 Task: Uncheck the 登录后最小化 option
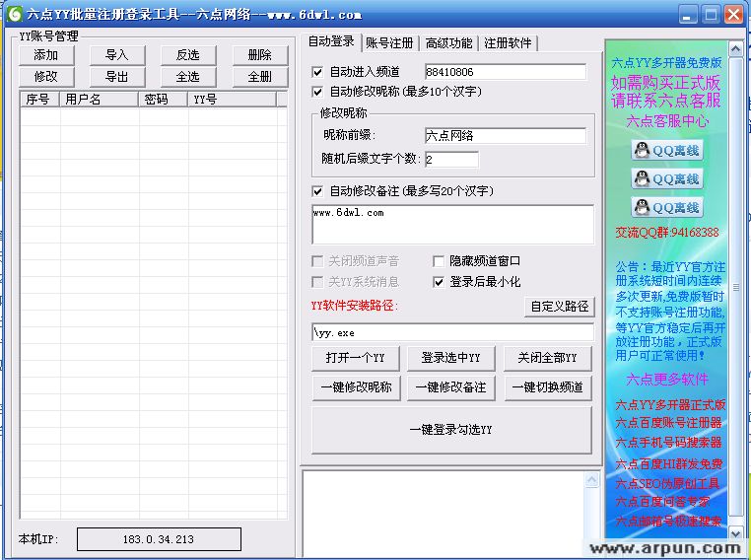(x=440, y=282)
